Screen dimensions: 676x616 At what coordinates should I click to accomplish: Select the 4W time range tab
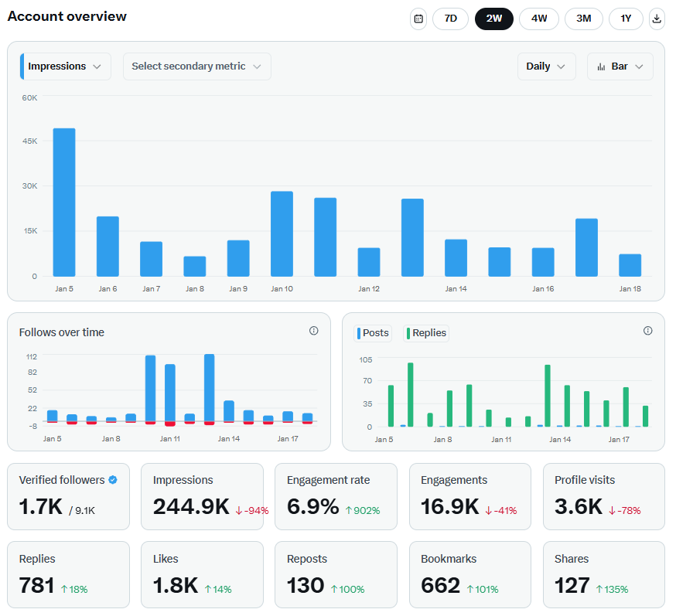pyautogui.click(x=539, y=19)
